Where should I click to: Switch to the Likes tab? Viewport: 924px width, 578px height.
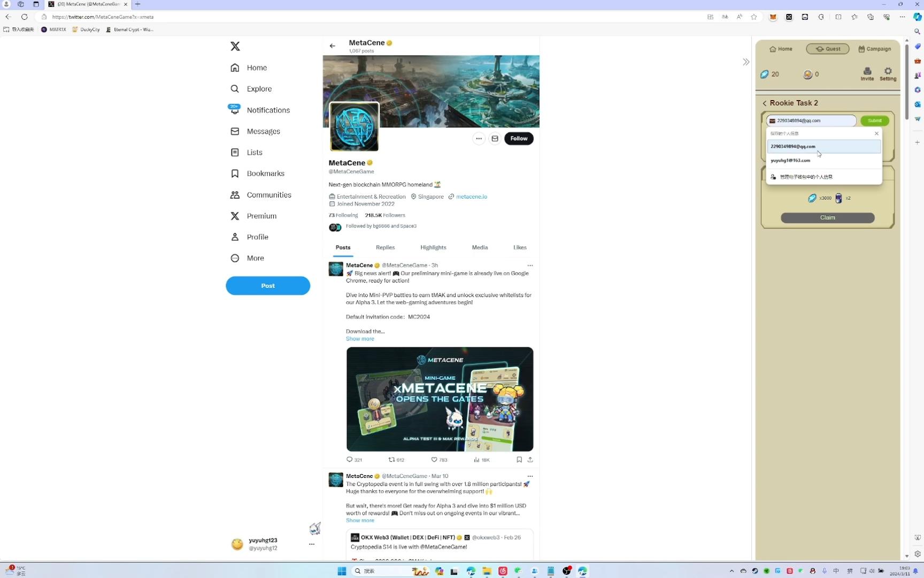point(520,247)
